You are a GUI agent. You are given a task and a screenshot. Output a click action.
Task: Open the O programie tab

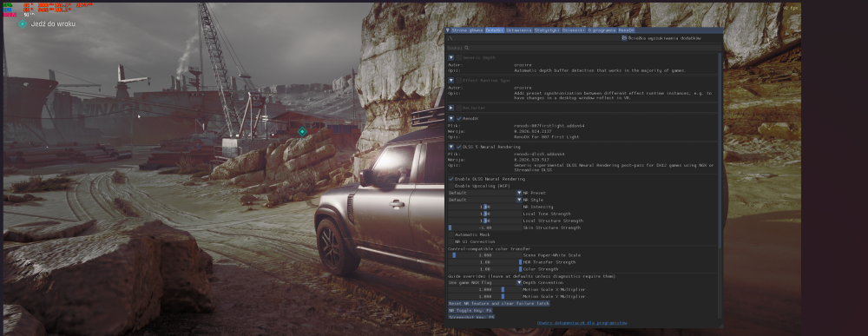(602, 30)
